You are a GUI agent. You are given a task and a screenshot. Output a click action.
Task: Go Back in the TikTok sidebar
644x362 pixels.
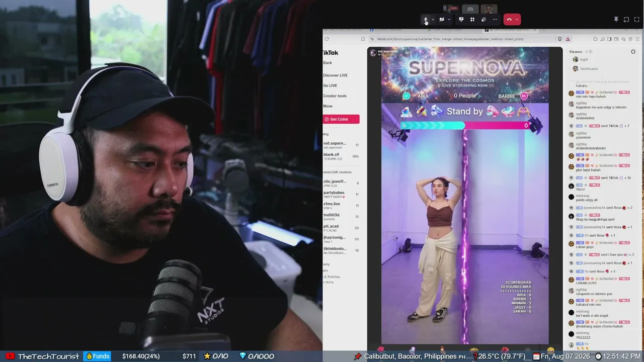tap(328, 63)
